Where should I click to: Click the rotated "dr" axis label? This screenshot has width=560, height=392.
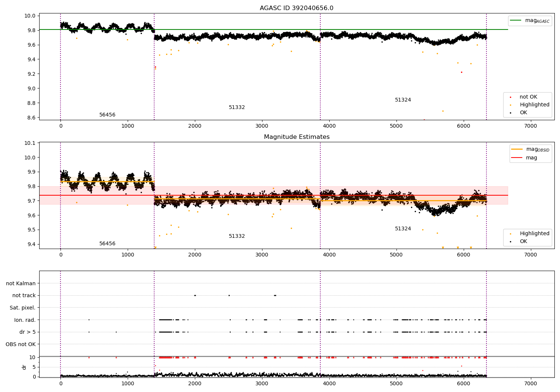pos(24,367)
